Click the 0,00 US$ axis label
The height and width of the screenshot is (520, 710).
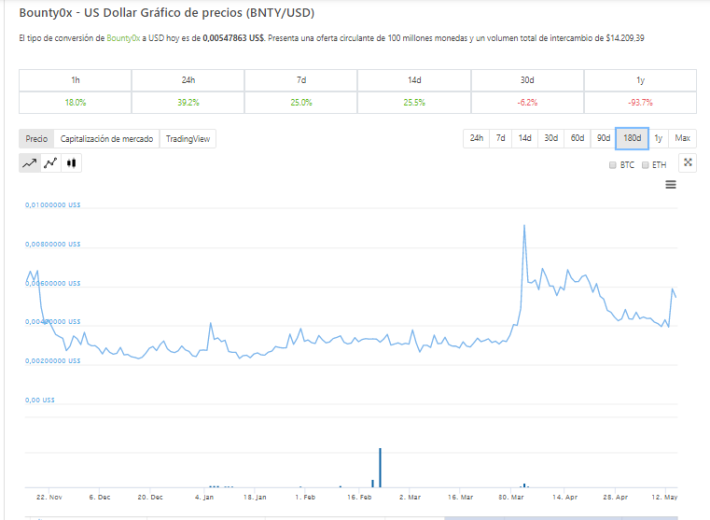(40, 400)
